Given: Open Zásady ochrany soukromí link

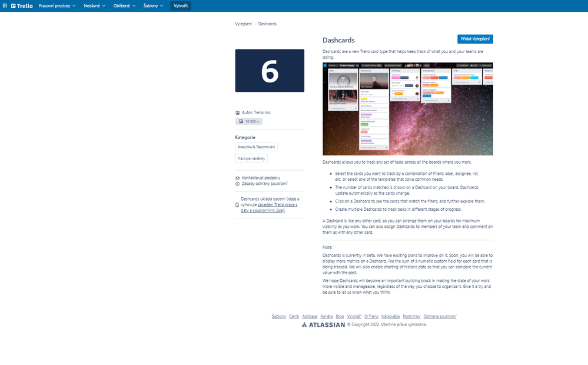Looking at the screenshot, I should point(264,184).
